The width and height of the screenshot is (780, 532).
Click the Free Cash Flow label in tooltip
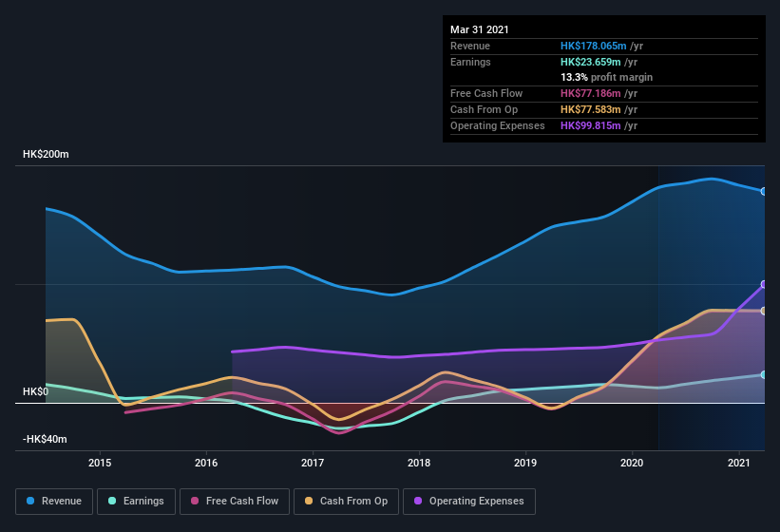pos(486,93)
